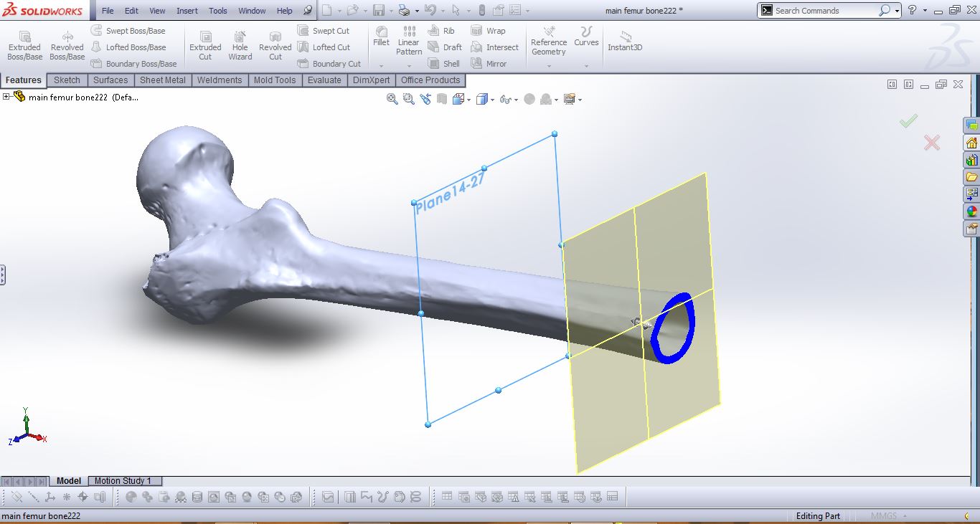980x524 pixels.
Task: Click the Plane14-27 label
Action: pos(451,194)
